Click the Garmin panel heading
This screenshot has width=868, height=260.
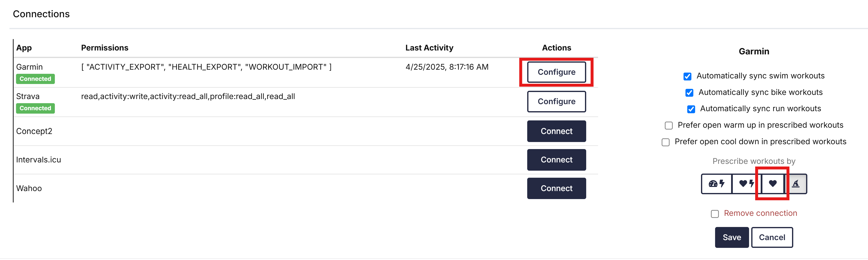[x=754, y=51]
